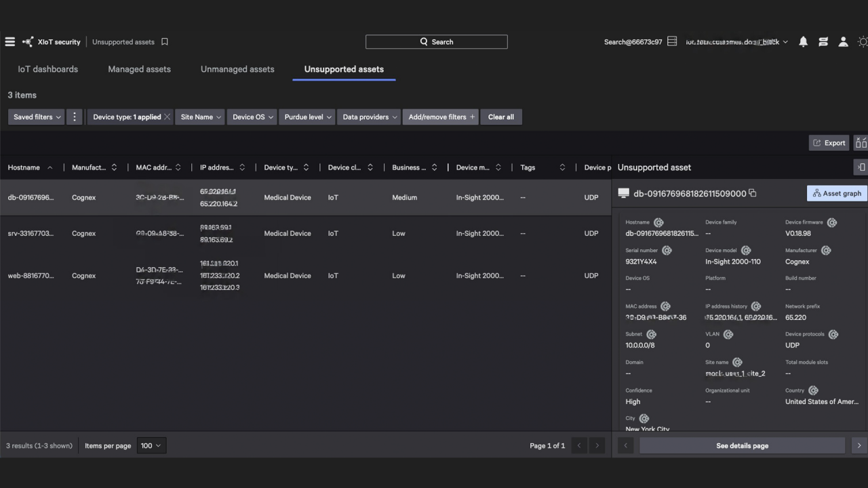
Task: Click Unsupported assets breadcrumb text
Action: [x=123, y=42]
